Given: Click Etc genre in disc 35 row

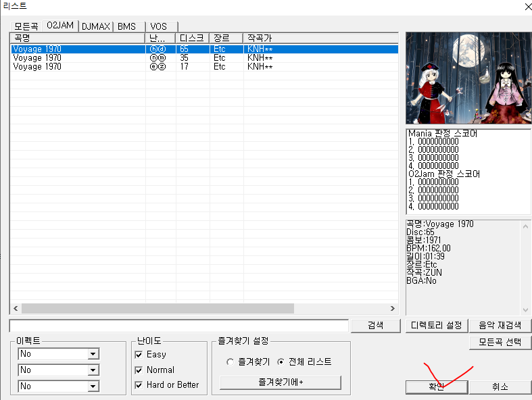Looking at the screenshot, I should pyautogui.click(x=220, y=58).
